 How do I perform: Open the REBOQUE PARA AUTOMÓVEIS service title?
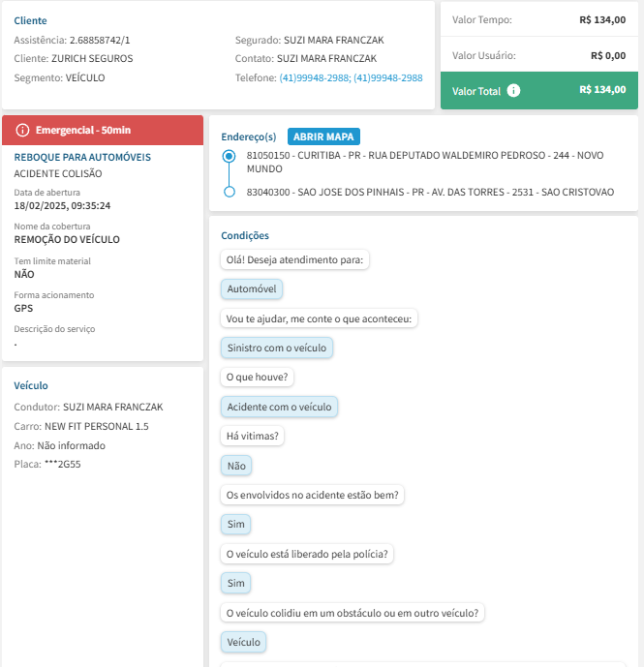pos(82,157)
